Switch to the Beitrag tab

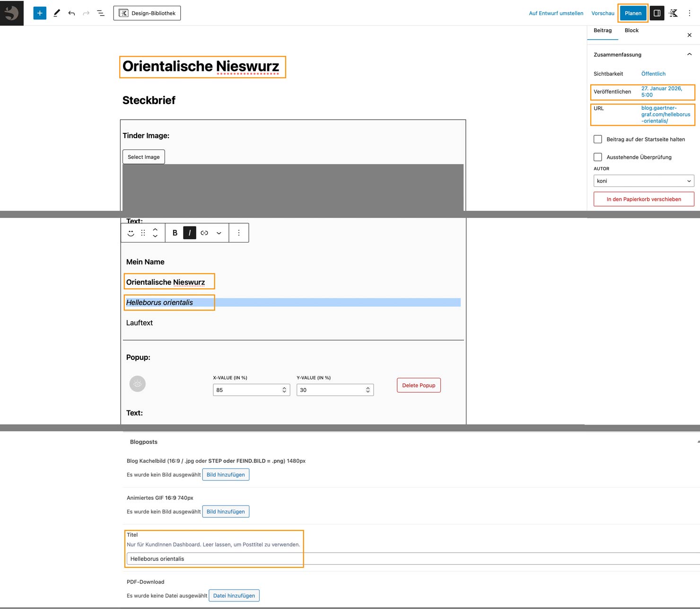click(x=603, y=30)
